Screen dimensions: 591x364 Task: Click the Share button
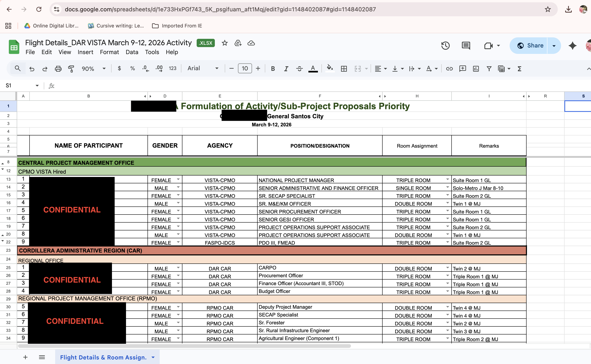point(530,45)
